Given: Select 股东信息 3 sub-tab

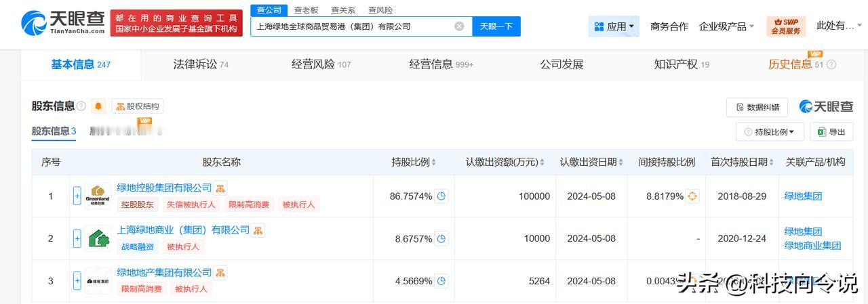Looking at the screenshot, I should pyautogui.click(x=54, y=131).
